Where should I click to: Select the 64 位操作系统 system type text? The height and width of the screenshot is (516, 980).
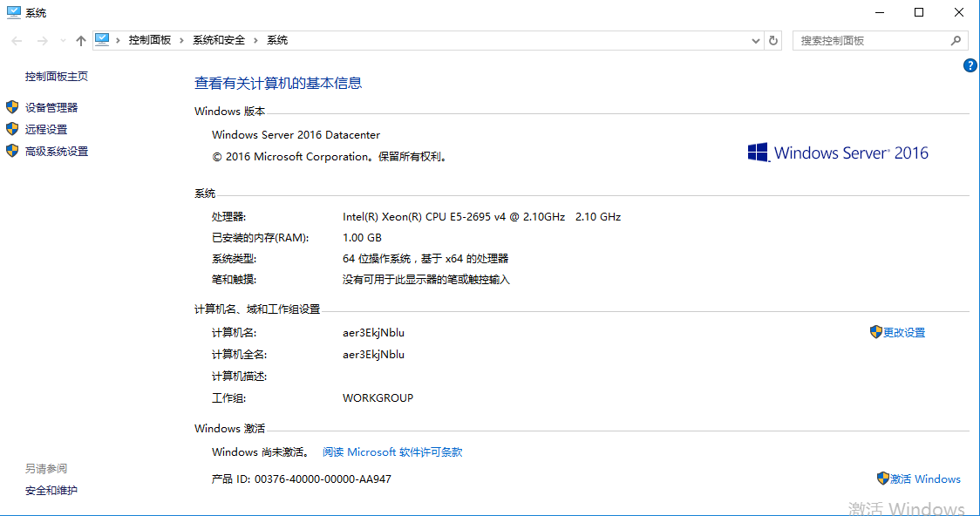[425, 259]
